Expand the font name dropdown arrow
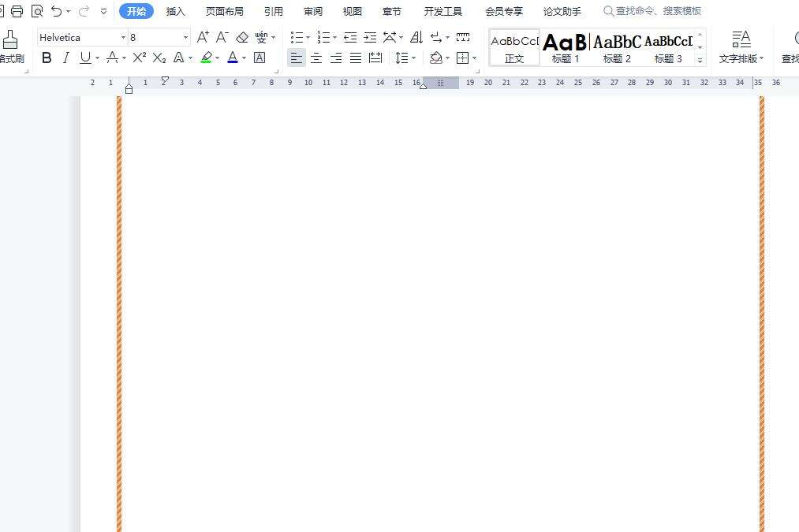The image size is (799, 532). tap(123, 37)
